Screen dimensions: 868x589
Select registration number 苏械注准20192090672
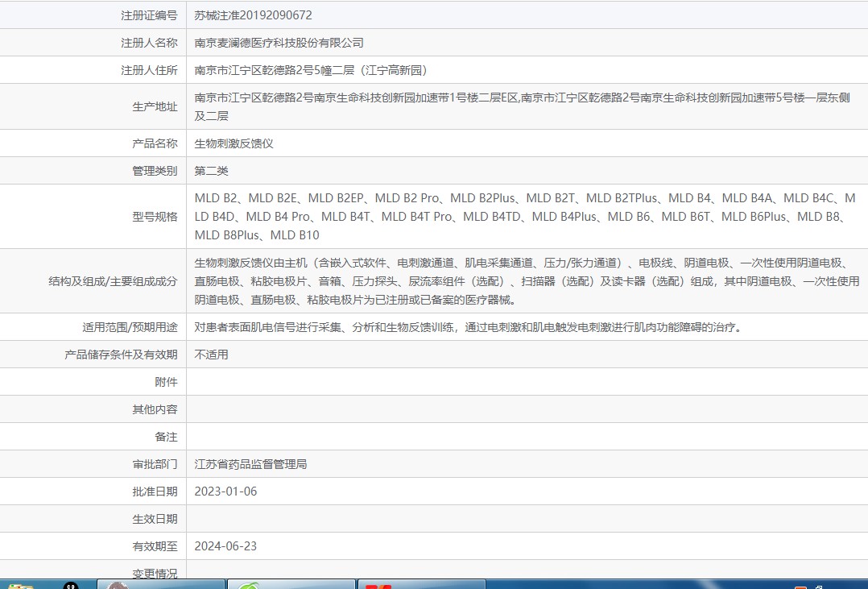[x=253, y=15]
